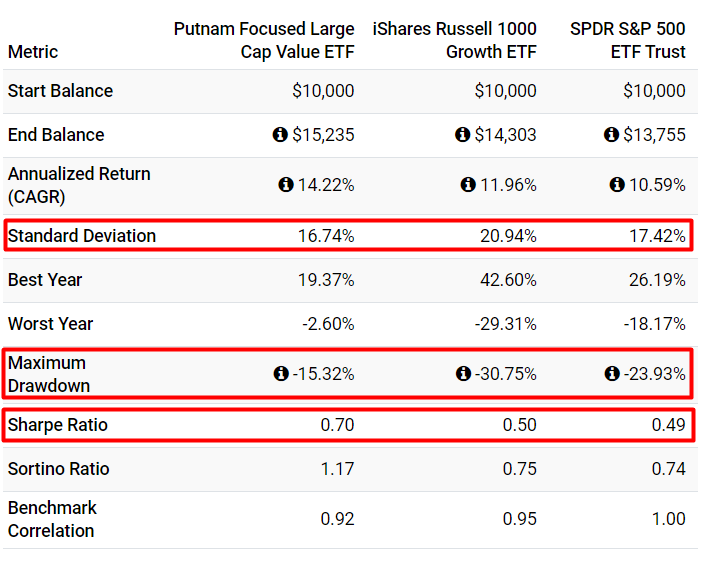Select the 0.49 Sharpe ratio value
Screen dimensions: 706x561
point(669,425)
